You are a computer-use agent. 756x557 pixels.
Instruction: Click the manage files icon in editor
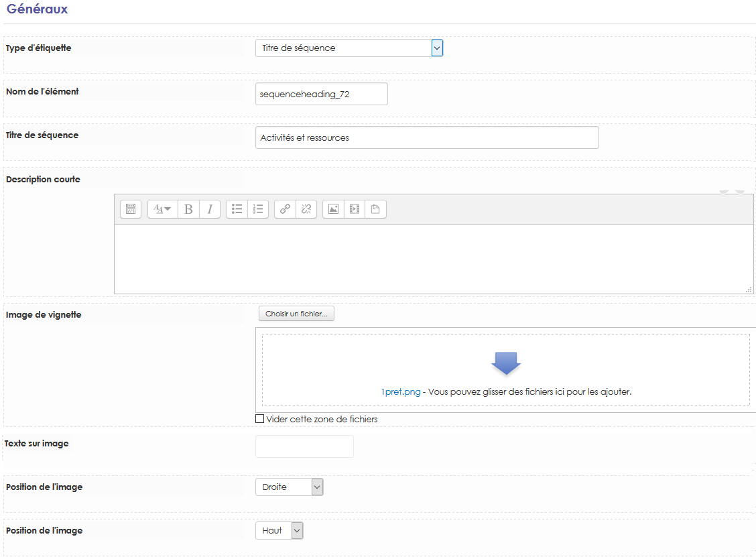[x=375, y=209]
